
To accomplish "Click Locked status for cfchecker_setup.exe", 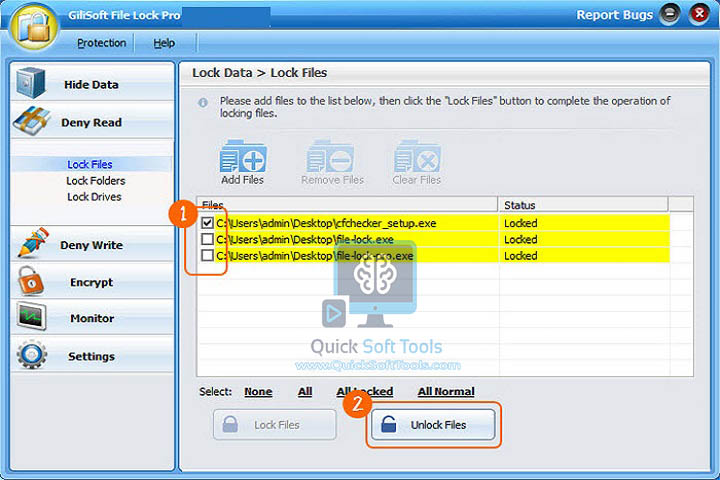I will click(x=520, y=223).
